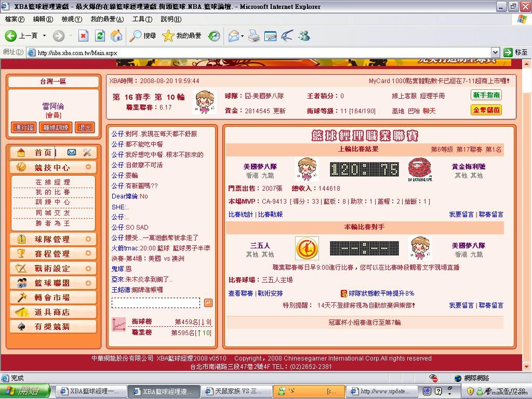Select 在線經理 in sidebar

pos(53,182)
